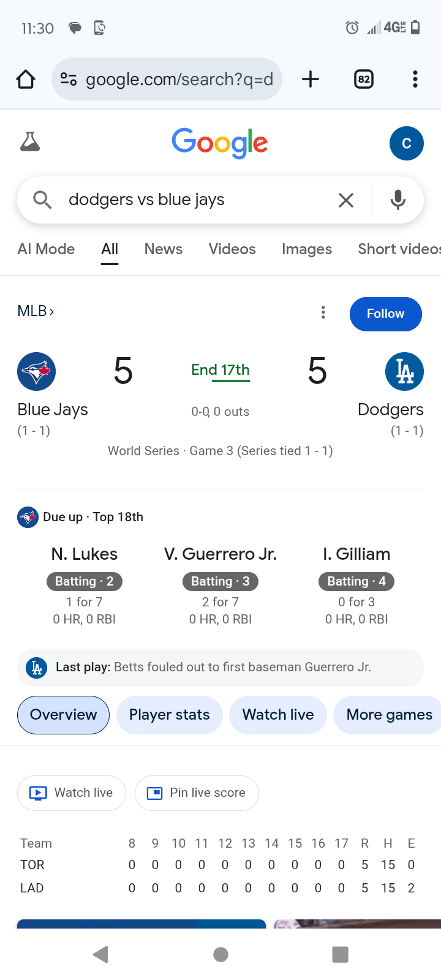The height and width of the screenshot is (980, 441).
Task: Open Chrome's three-dot overflow menu
Action: pyautogui.click(x=415, y=79)
